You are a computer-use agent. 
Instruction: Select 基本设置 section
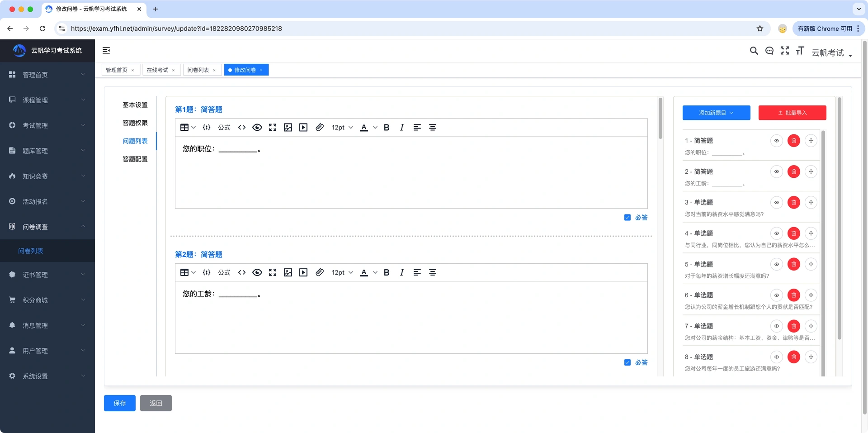pos(135,105)
